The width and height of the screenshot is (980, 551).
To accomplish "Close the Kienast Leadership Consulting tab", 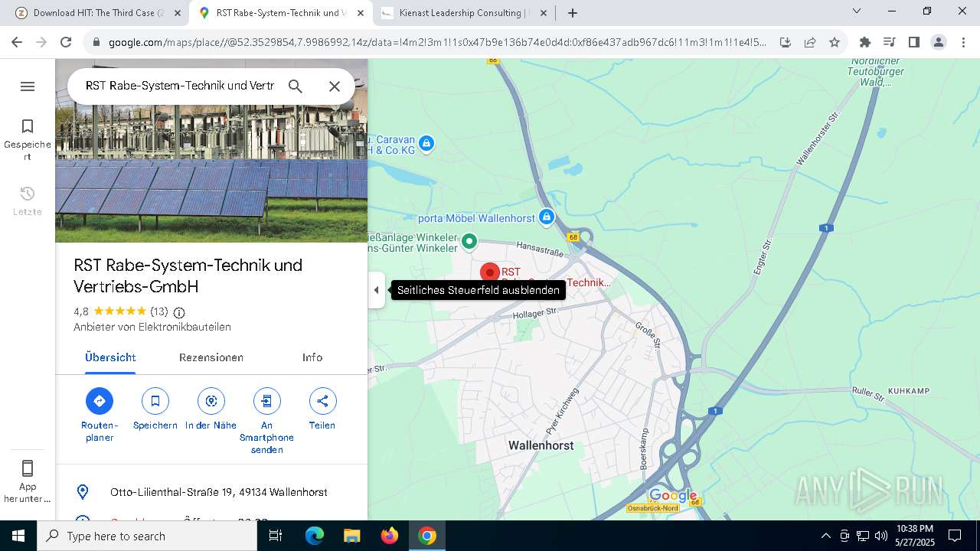I will (543, 13).
